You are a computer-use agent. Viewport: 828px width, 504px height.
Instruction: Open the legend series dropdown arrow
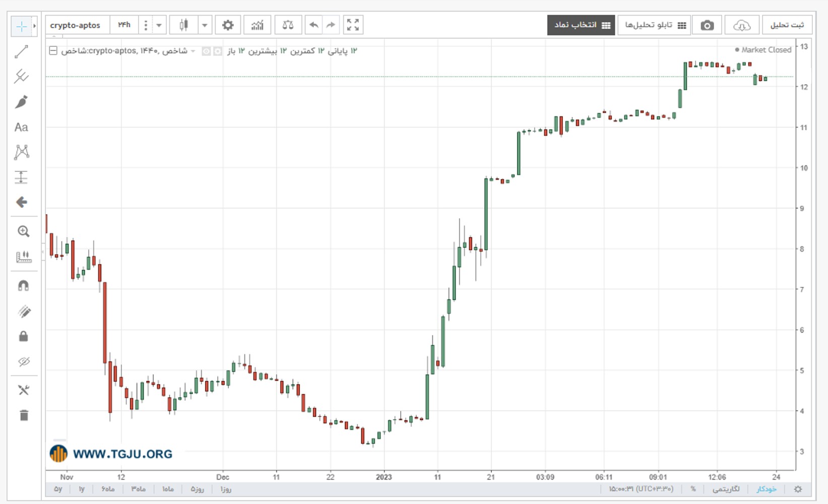tap(193, 51)
